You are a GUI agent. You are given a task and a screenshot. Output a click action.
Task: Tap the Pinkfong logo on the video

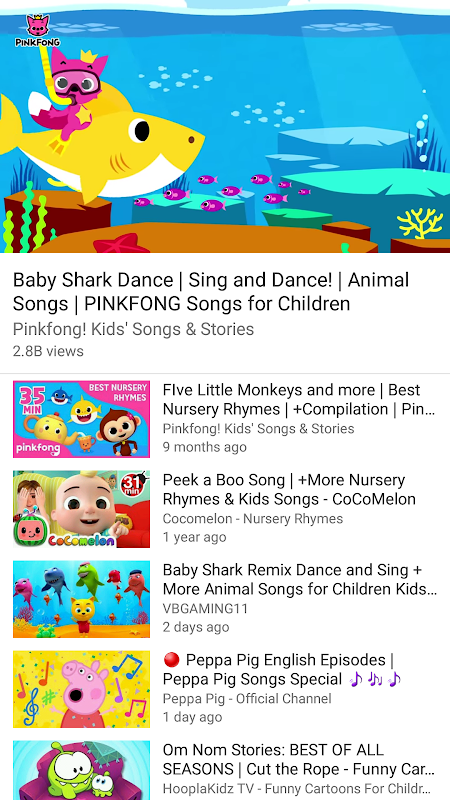pyautogui.click(x=38, y=31)
